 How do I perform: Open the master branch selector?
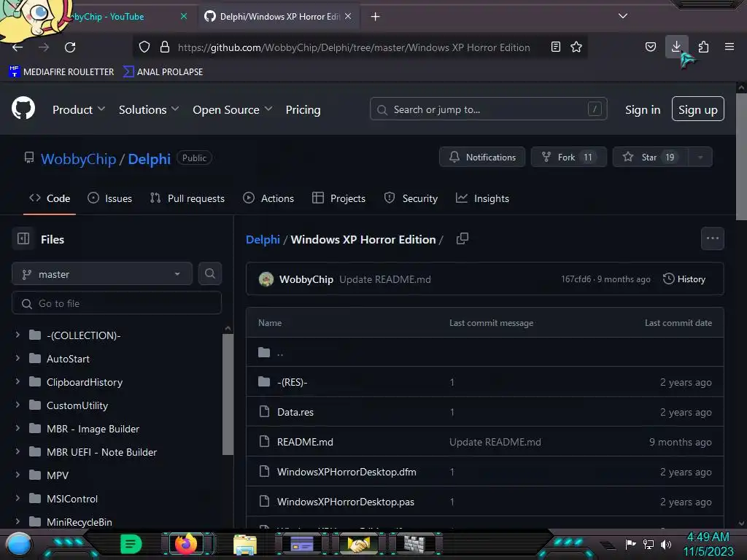point(102,274)
